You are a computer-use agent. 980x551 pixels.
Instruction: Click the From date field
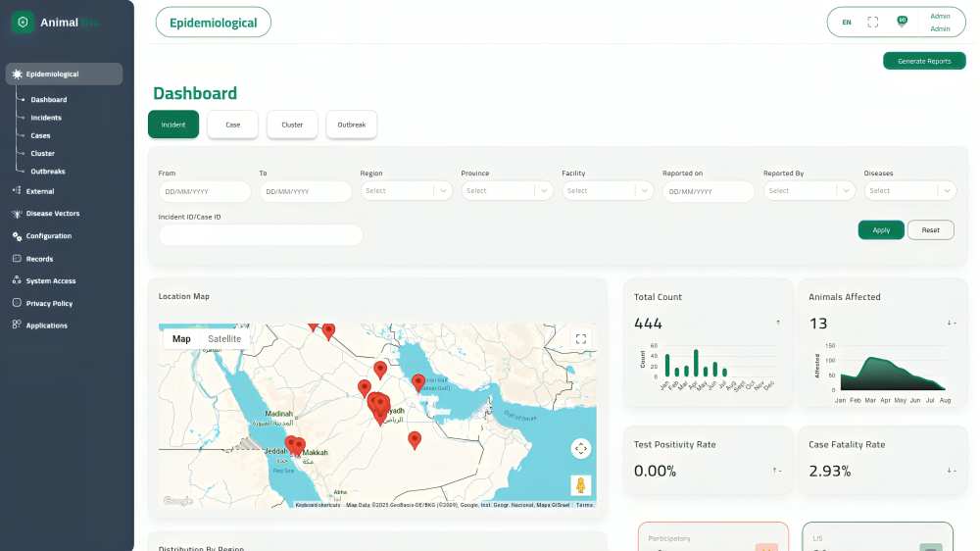(205, 191)
